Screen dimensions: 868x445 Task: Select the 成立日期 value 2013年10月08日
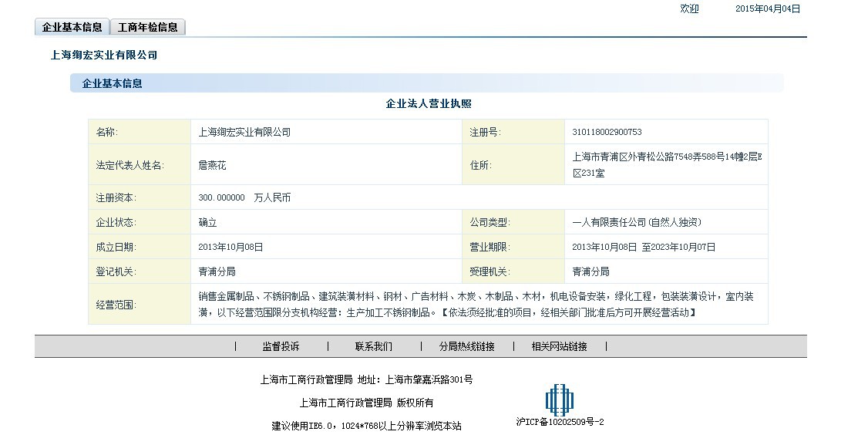pos(230,247)
